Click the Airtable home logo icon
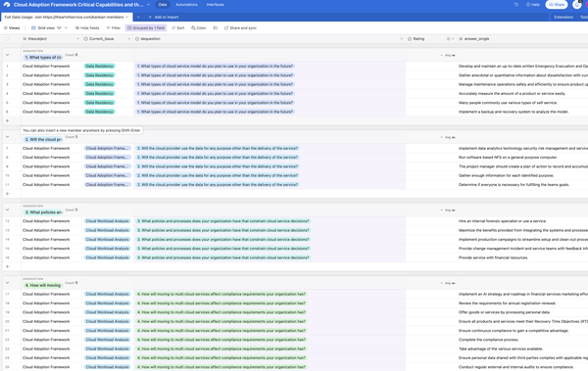Image resolution: width=588 pixels, height=371 pixels. pyautogui.click(x=7, y=5)
